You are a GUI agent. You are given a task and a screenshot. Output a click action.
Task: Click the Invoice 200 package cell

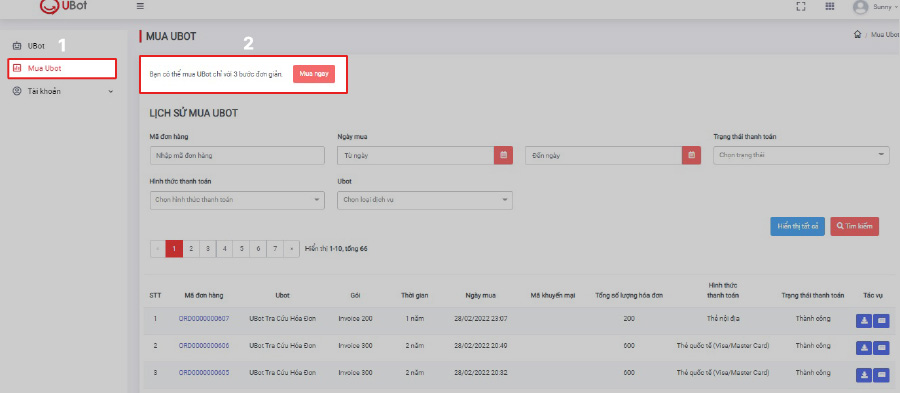355,318
